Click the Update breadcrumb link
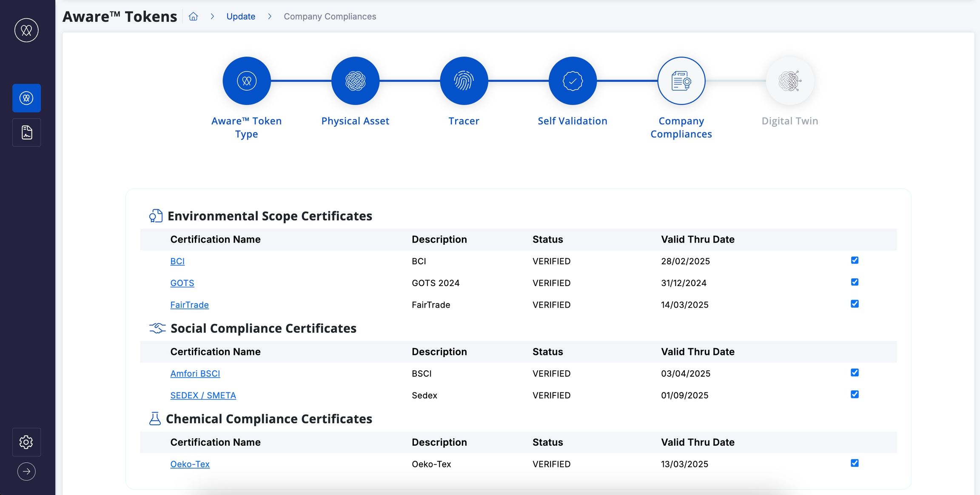 tap(241, 17)
